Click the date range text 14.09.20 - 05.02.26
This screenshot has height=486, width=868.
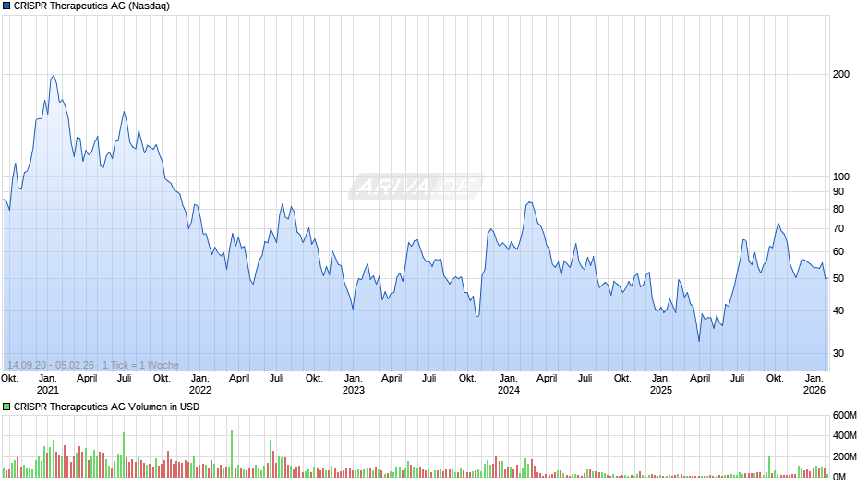51,365
